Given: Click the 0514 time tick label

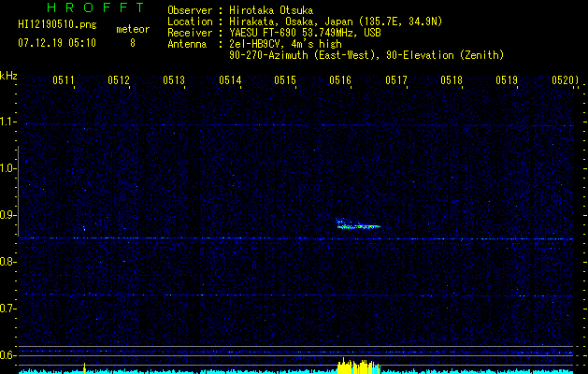Looking at the screenshot, I should [x=230, y=80].
